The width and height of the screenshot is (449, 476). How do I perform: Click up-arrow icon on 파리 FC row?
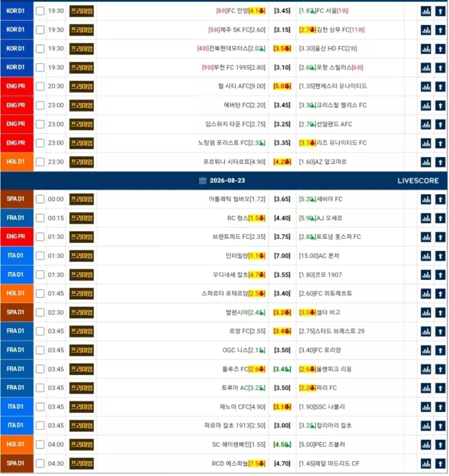coord(441,388)
